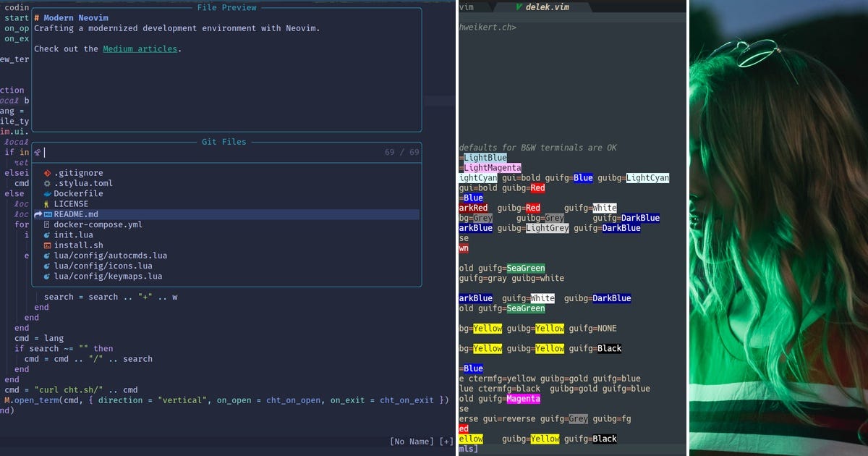Switch to the vim tab
This screenshot has height=456, width=868.
pyautogui.click(x=467, y=7)
